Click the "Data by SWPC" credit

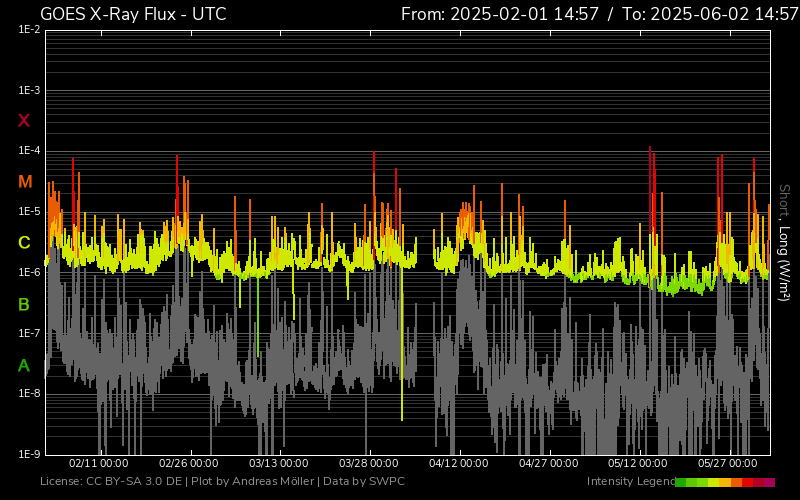(364, 481)
